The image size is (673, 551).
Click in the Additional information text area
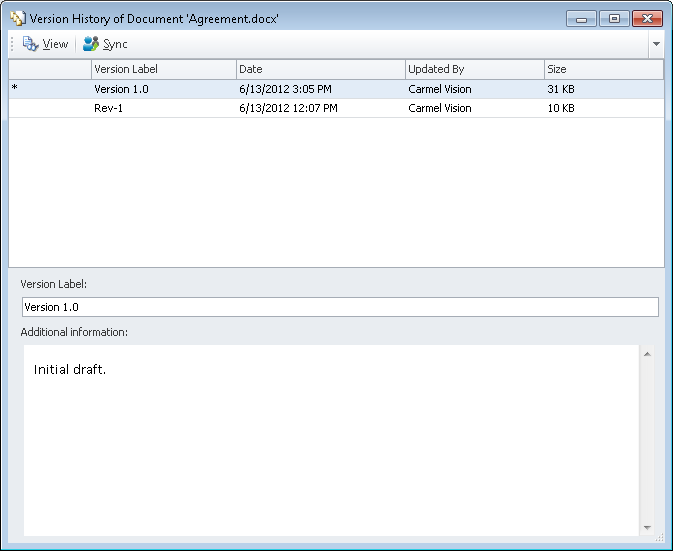tap(330, 440)
